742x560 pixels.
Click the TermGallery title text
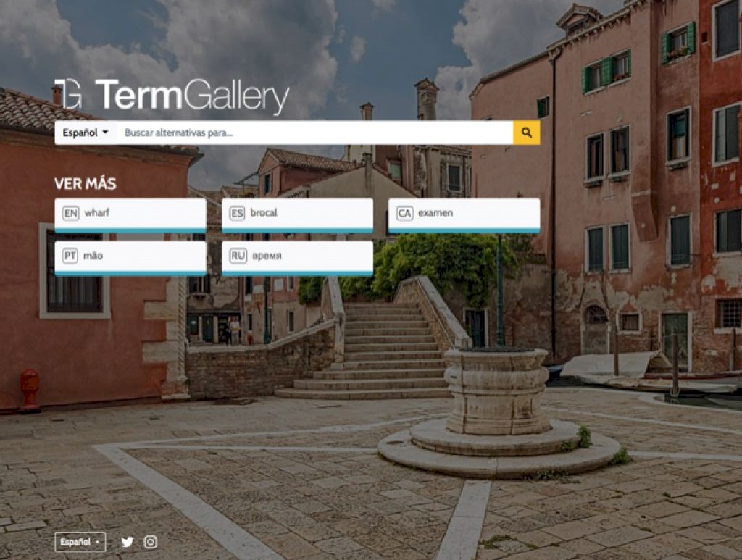(x=192, y=96)
